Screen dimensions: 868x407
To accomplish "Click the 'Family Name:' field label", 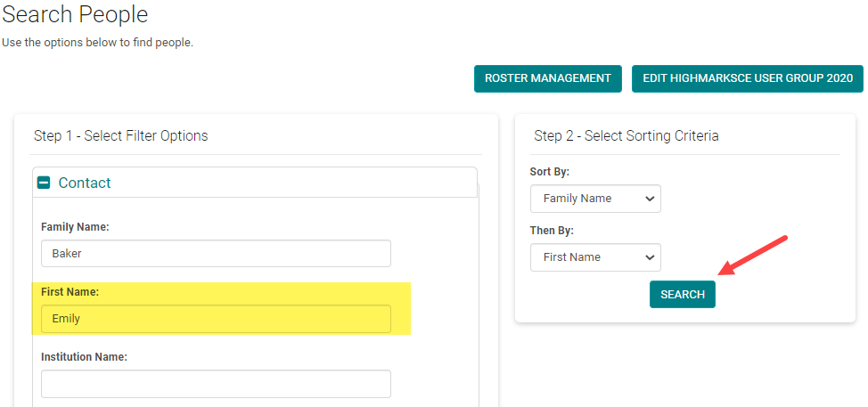I will click(x=75, y=227).
